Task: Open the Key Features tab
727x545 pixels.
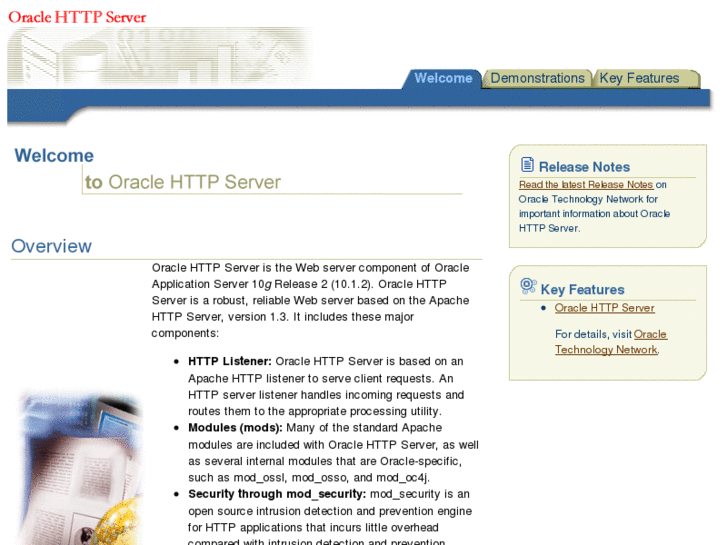Action: pyautogui.click(x=646, y=78)
